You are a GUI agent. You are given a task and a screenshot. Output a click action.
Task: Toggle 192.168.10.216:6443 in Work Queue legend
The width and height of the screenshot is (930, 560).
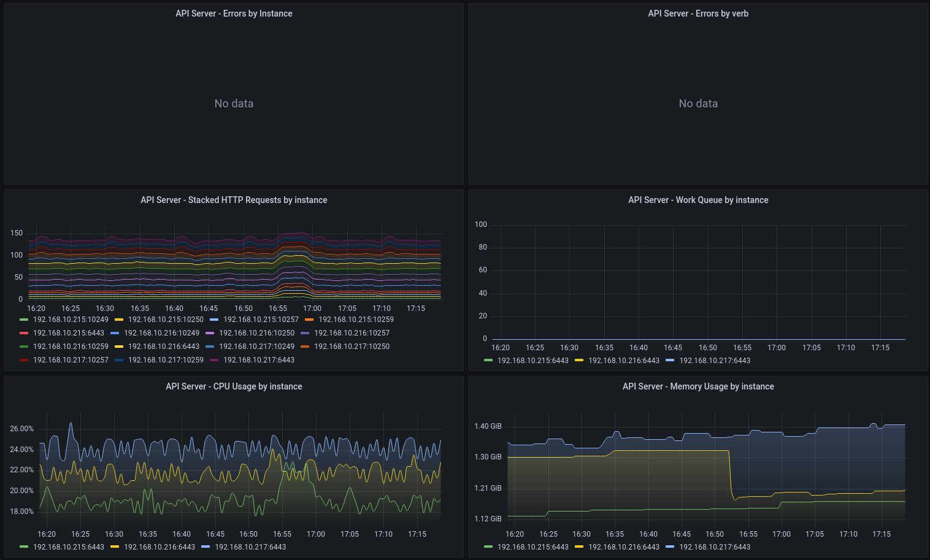[x=624, y=361]
